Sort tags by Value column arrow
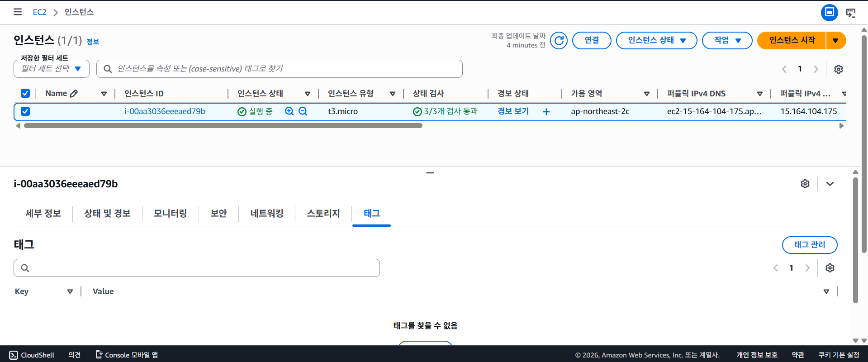The height and width of the screenshot is (362, 868). click(x=826, y=292)
